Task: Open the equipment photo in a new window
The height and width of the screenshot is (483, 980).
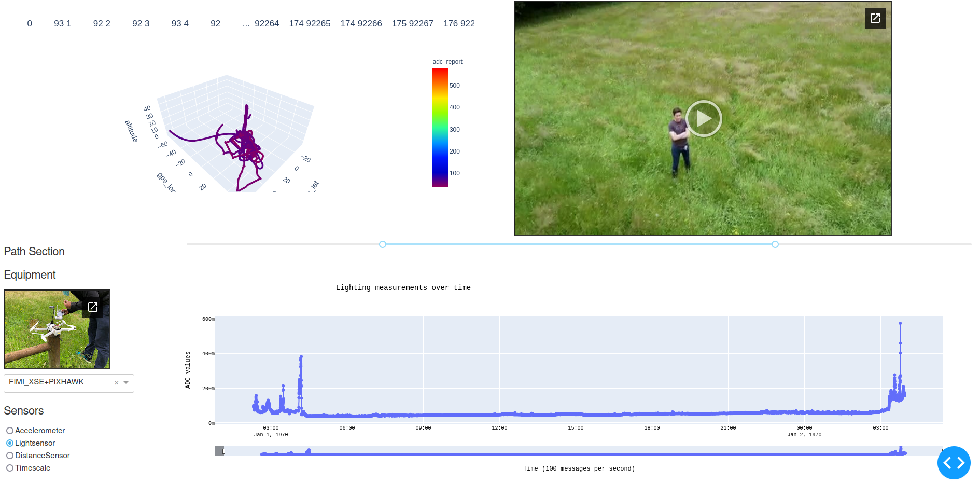Action: tap(93, 307)
